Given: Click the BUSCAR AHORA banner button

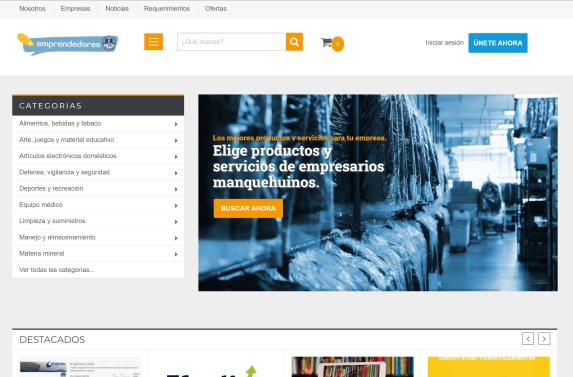Looking at the screenshot, I should [x=248, y=208].
